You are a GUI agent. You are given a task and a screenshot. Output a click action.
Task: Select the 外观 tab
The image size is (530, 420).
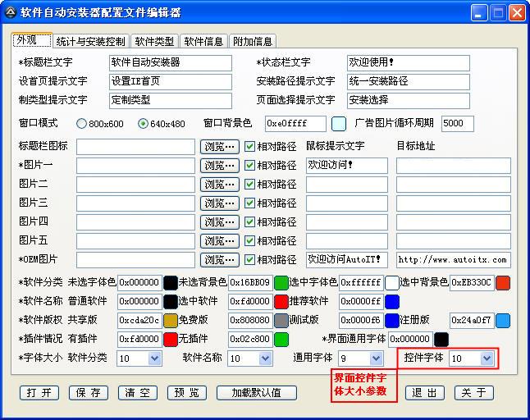click(32, 40)
